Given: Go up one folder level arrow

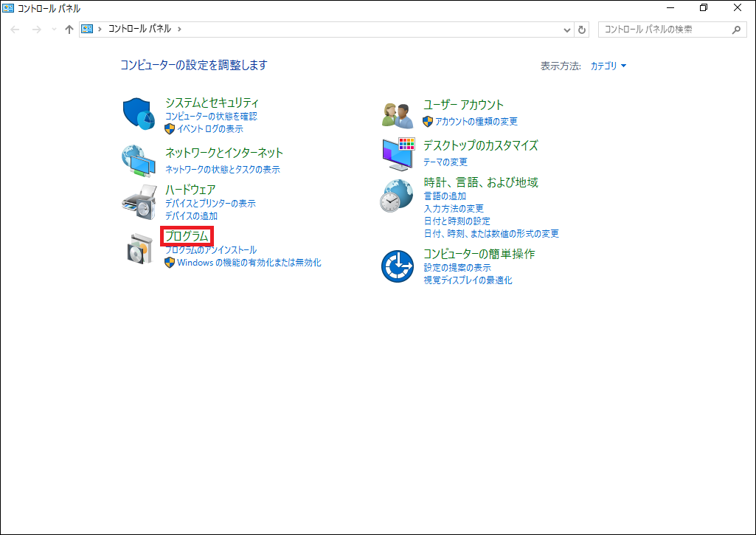Looking at the screenshot, I should coord(69,30).
